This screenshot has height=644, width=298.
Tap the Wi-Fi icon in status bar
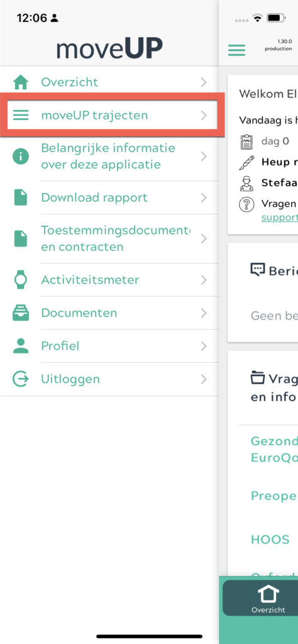(x=257, y=18)
